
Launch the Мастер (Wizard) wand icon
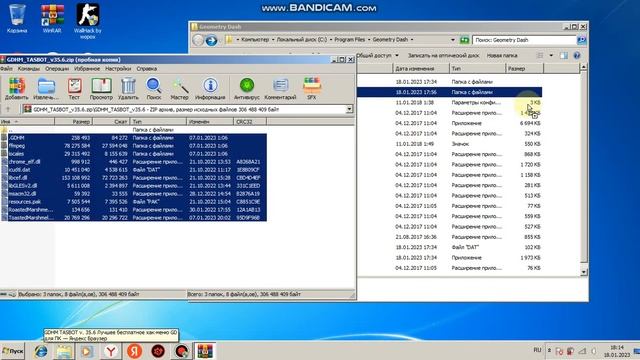[x=180, y=89]
